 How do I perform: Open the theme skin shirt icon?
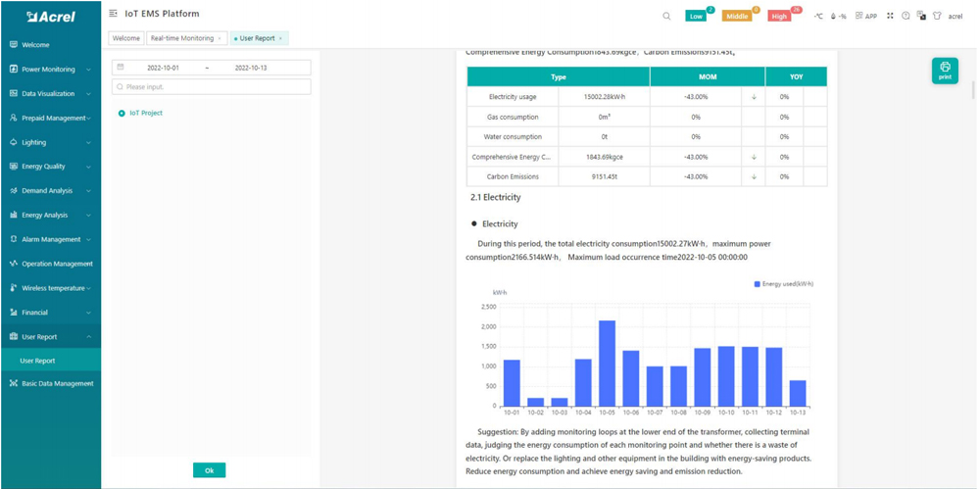(937, 16)
